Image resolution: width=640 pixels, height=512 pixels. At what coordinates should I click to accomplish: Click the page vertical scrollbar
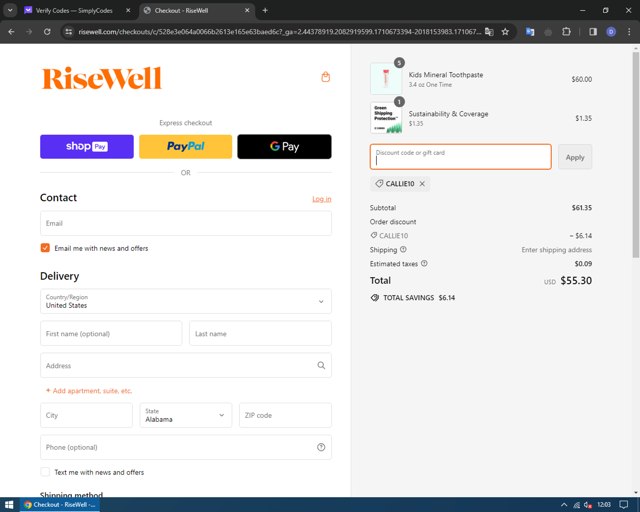coord(636,155)
